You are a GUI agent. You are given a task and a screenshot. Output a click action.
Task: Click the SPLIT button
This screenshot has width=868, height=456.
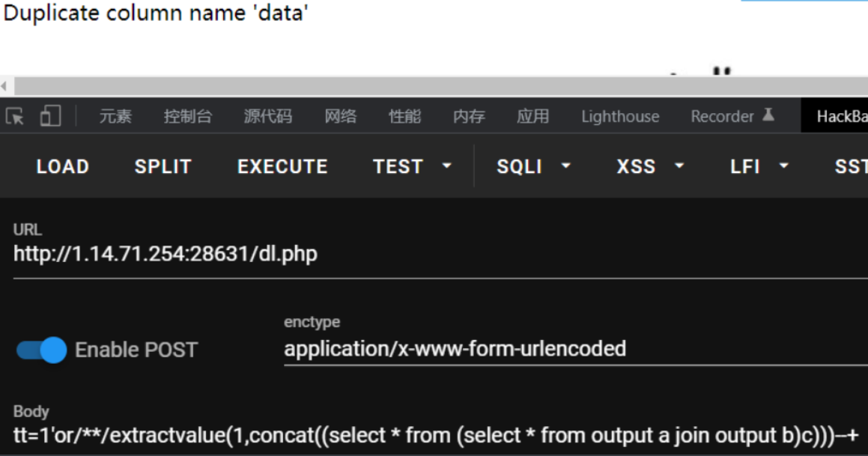(x=163, y=166)
